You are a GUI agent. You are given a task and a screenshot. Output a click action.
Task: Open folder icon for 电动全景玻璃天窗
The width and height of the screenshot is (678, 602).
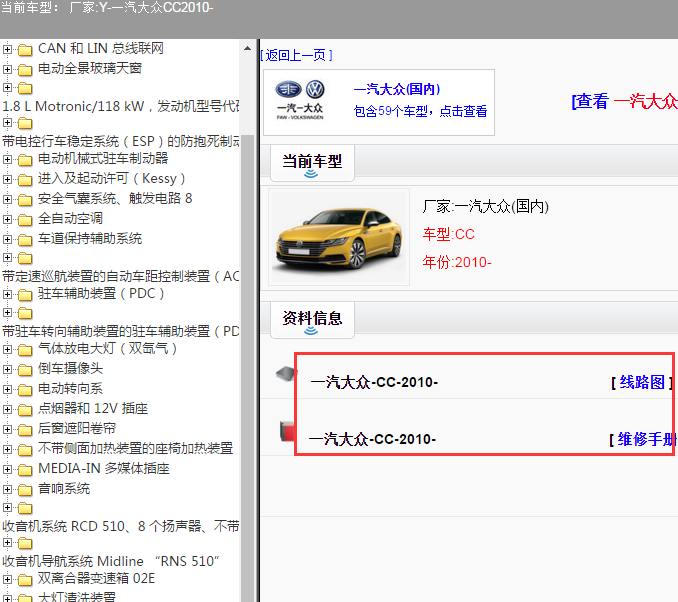(25, 69)
